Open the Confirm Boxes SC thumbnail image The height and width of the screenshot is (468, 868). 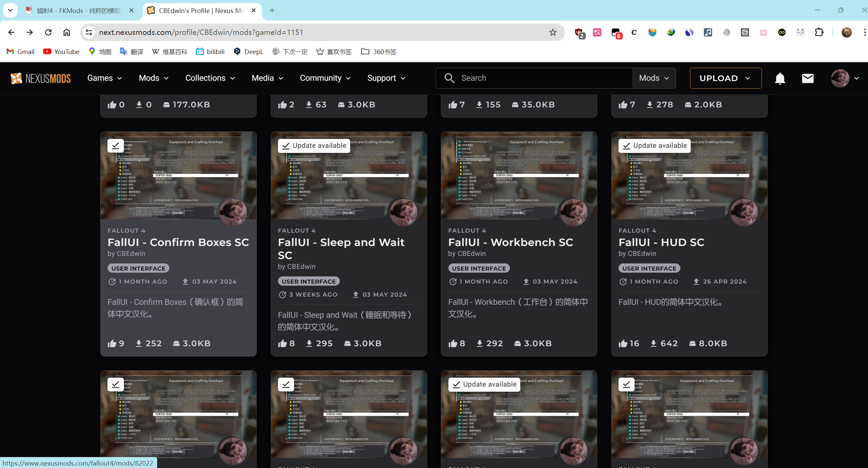click(x=178, y=175)
